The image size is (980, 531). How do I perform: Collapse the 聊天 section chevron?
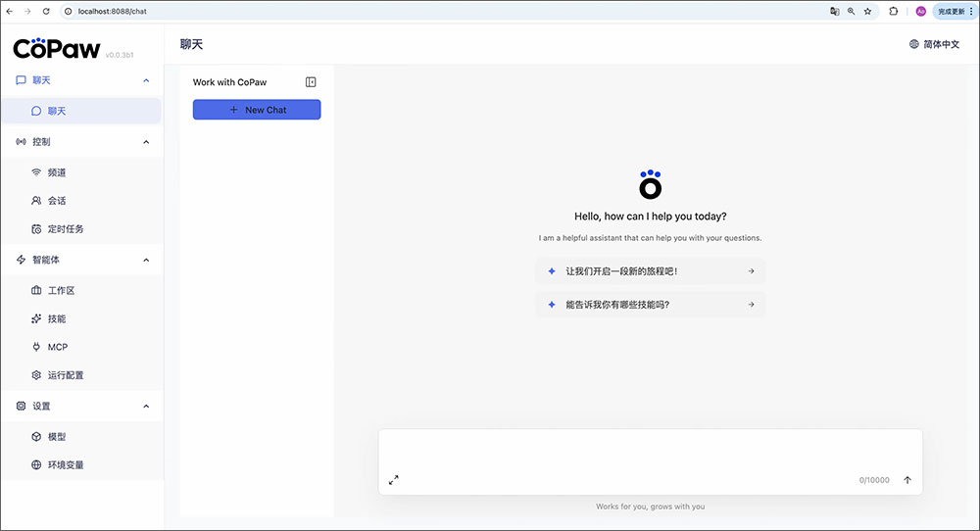(146, 80)
